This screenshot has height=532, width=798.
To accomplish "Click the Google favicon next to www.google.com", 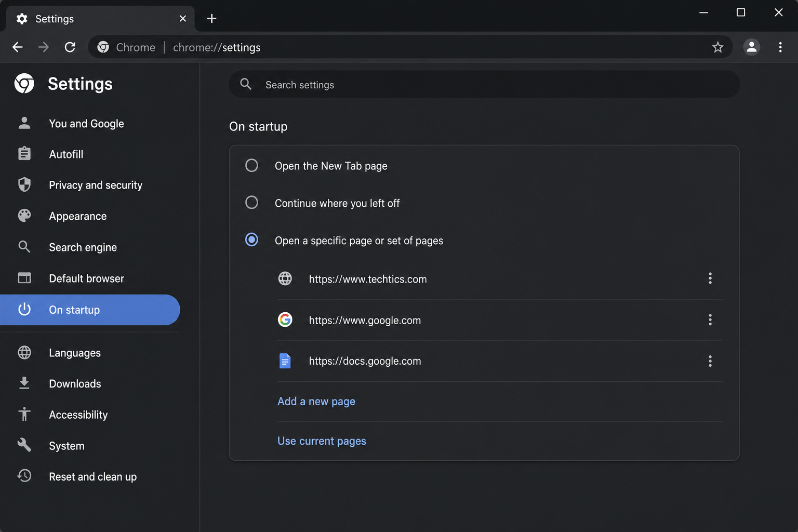I will pyautogui.click(x=285, y=320).
